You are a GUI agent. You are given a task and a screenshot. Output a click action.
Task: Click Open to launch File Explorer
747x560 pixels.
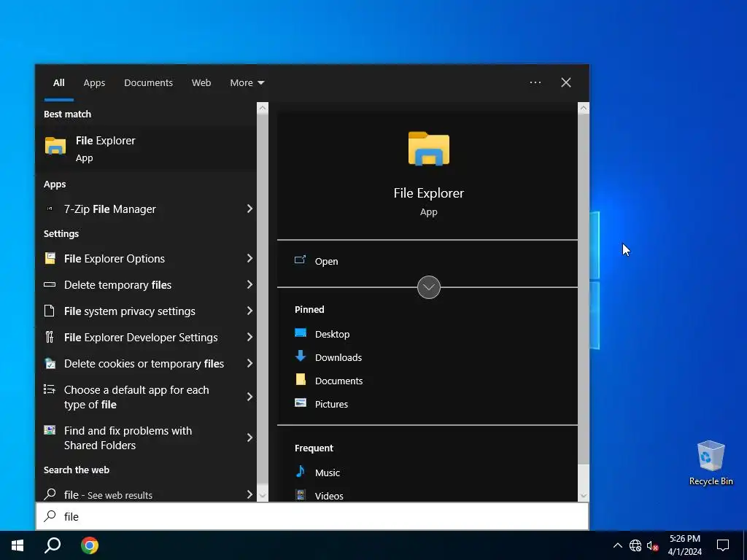326,261
